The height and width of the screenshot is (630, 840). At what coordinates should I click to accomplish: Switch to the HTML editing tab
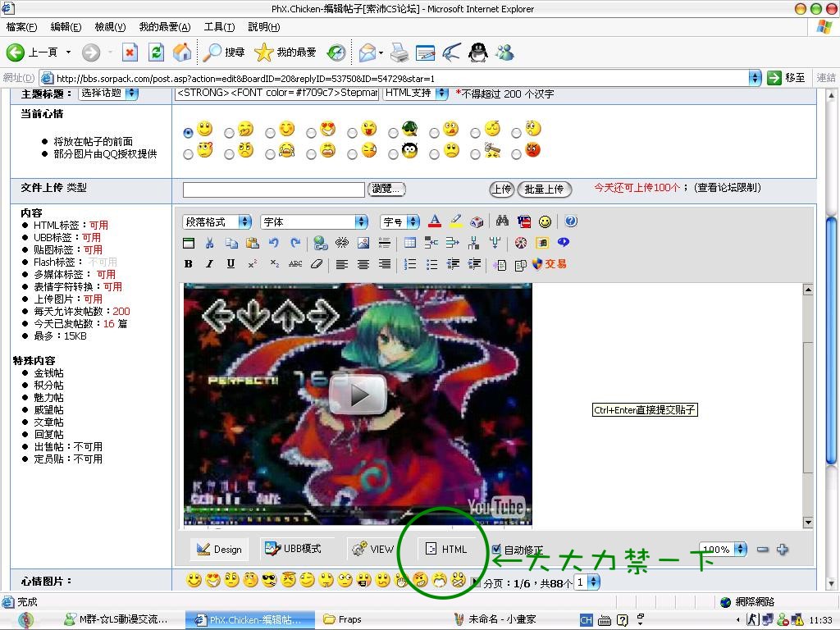[445, 550]
